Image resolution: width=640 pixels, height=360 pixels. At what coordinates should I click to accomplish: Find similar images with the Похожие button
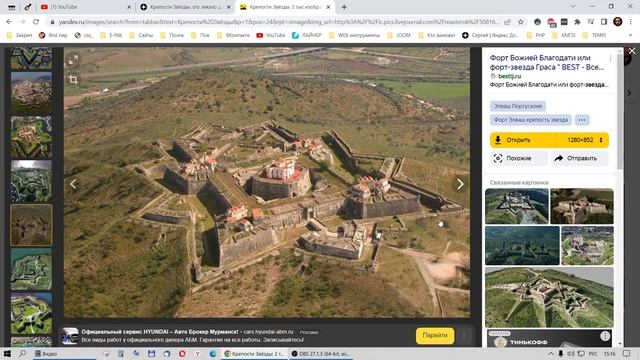(x=519, y=158)
